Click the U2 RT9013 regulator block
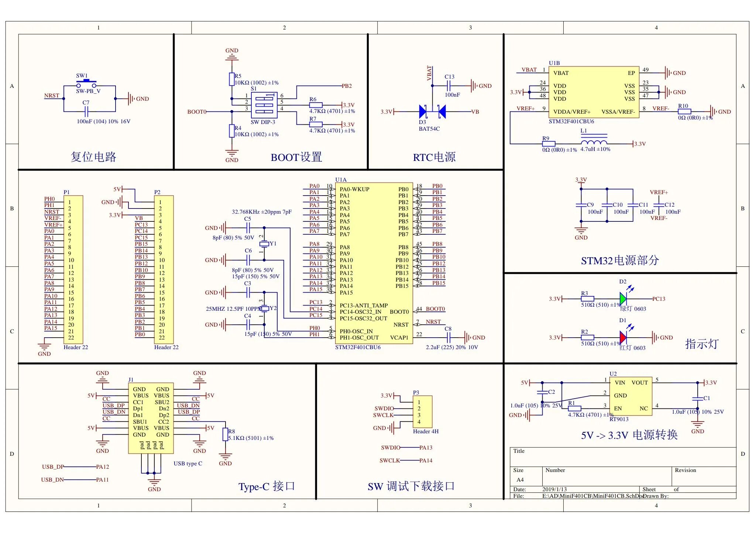Viewport: 756px width, 534px height. [x=631, y=396]
